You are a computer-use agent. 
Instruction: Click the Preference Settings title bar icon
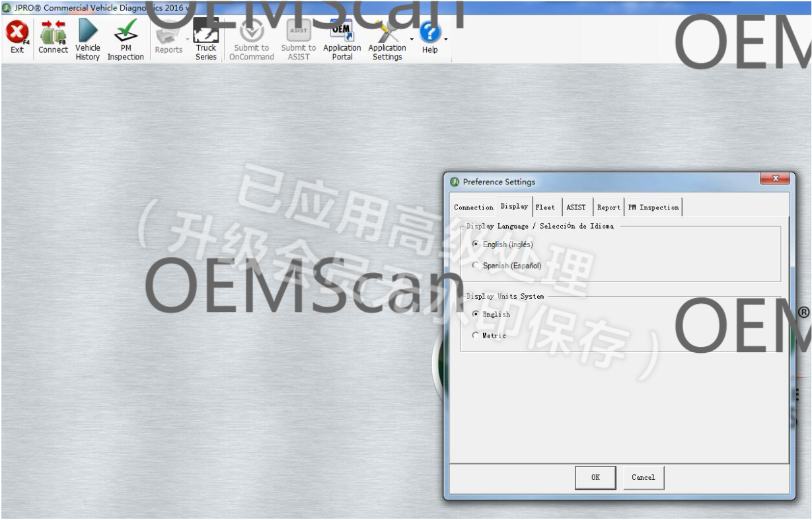pyautogui.click(x=455, y=182)
